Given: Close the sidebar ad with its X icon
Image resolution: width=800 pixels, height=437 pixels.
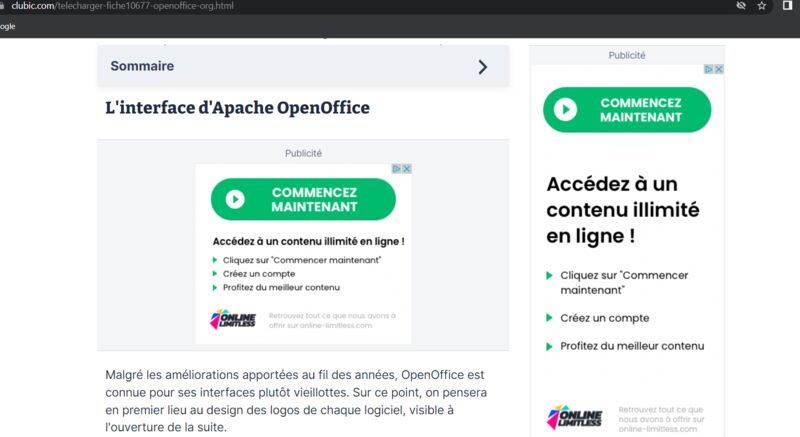Looking at the screenshot, I should [x=719, y=69].
